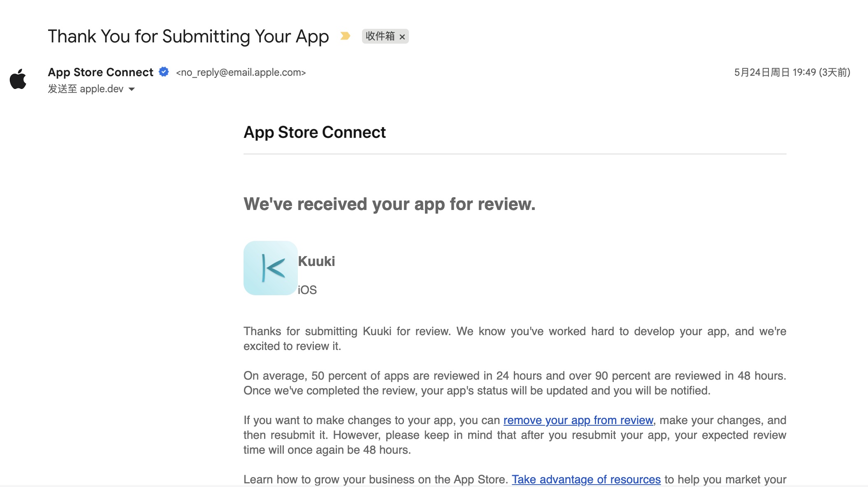The height and width of the screenshot is (499, 868).
Task: Click the 'App Store Connect' email heading
Action: point(315,133)
